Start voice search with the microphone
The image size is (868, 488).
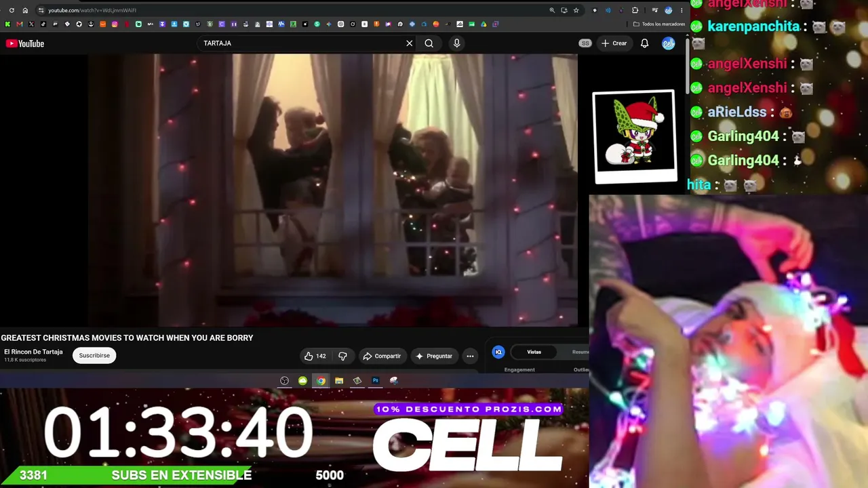point(456,43)
